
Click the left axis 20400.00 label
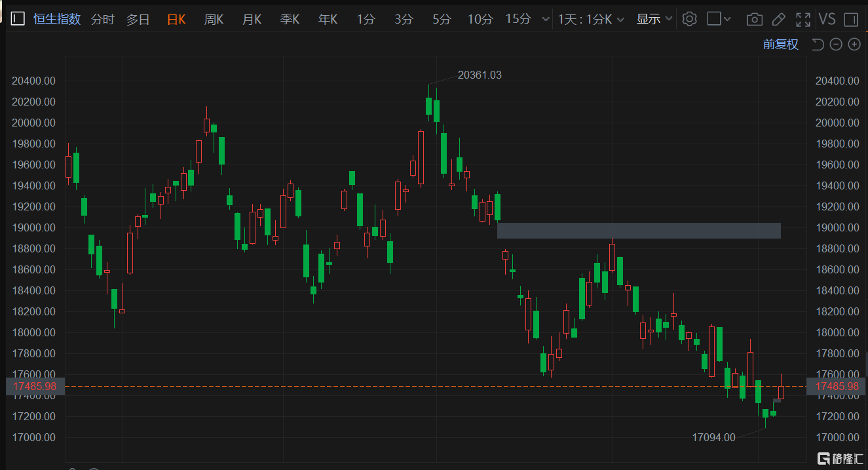click(33, 81)
